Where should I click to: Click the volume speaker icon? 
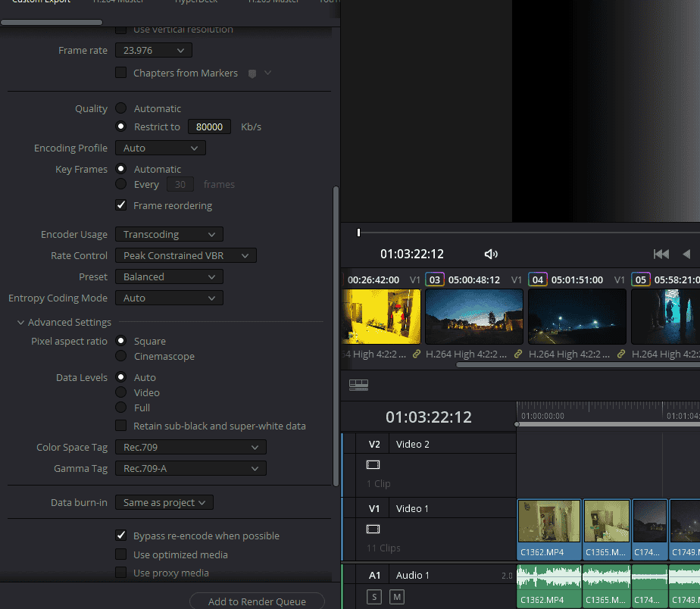point(491,255)
